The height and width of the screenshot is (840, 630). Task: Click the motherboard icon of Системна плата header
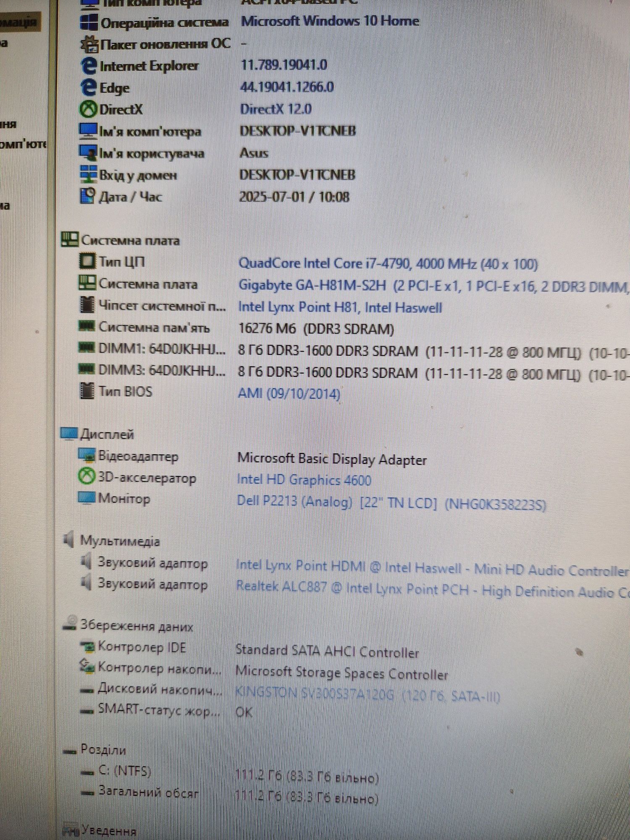click(69, 240)
